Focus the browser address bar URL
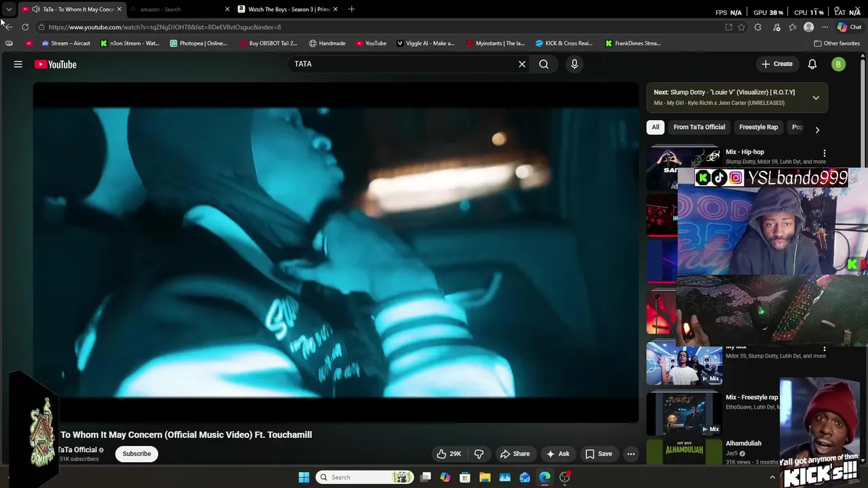 pos(165,27)
